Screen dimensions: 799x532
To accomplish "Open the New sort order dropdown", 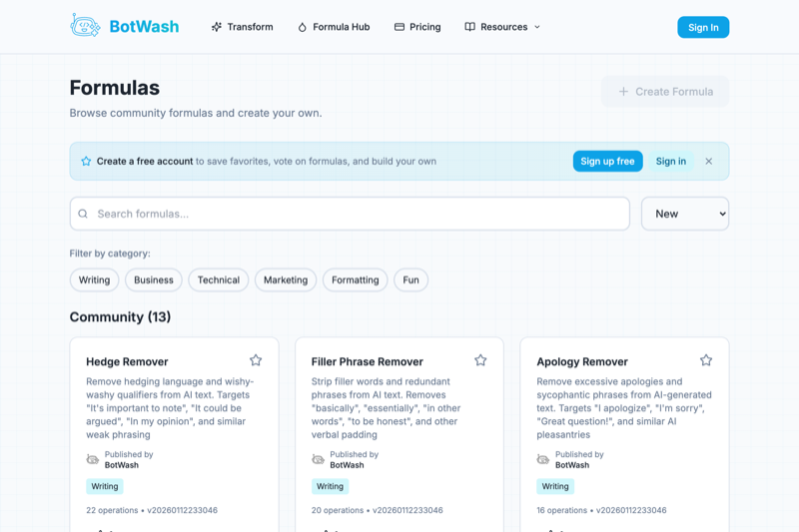I will click(684, 214).
